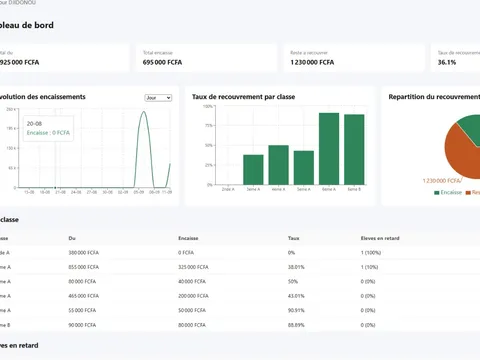Click the Taux column header

[294, 238]
